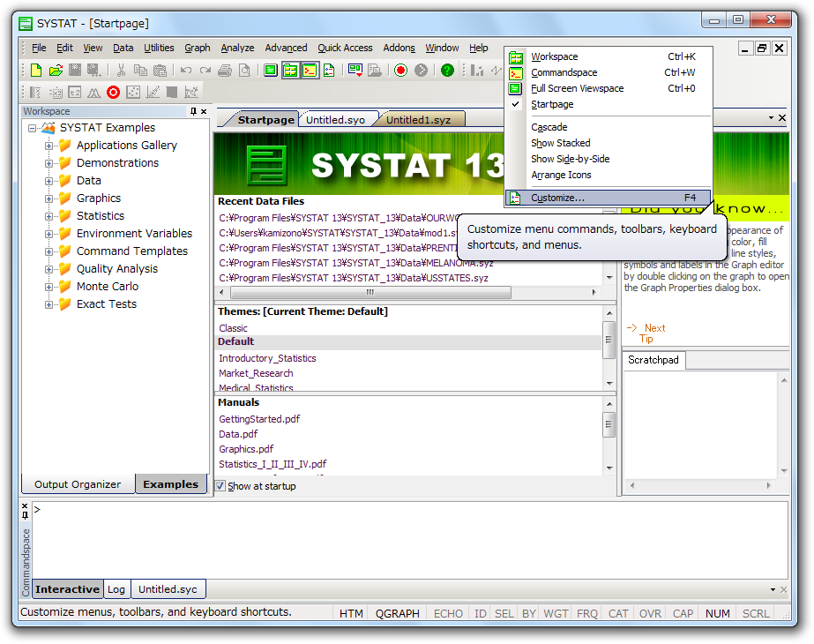Open the Commandspace tab list dropdown arrow

click(773, 590)
